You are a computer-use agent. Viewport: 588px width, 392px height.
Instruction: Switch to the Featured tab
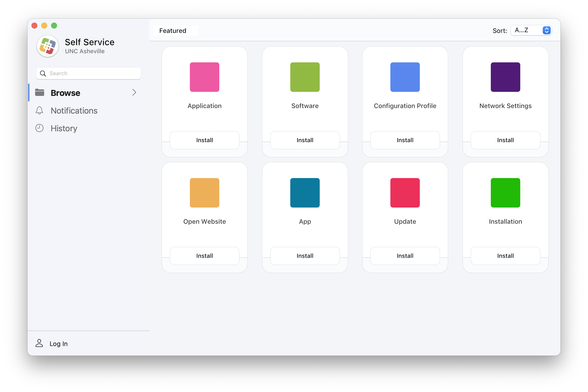pyautogui.click(x=173, y=31)
